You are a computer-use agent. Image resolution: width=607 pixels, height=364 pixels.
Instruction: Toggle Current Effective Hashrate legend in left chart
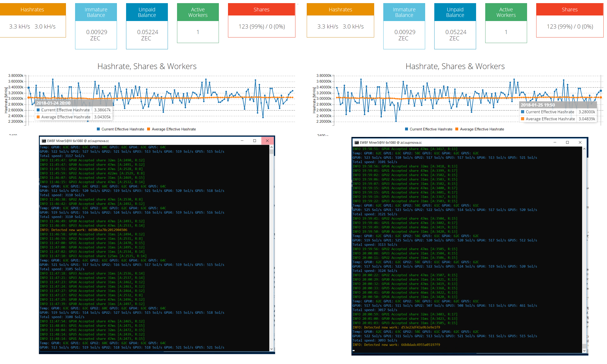pos(121,129)
